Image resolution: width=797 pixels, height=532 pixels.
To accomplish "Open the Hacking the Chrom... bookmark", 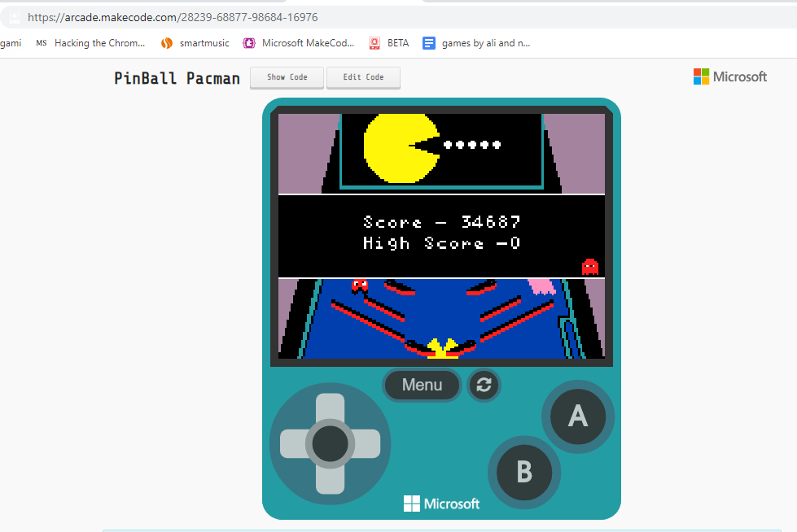I will pyautogui.click(x=90, y=43).
